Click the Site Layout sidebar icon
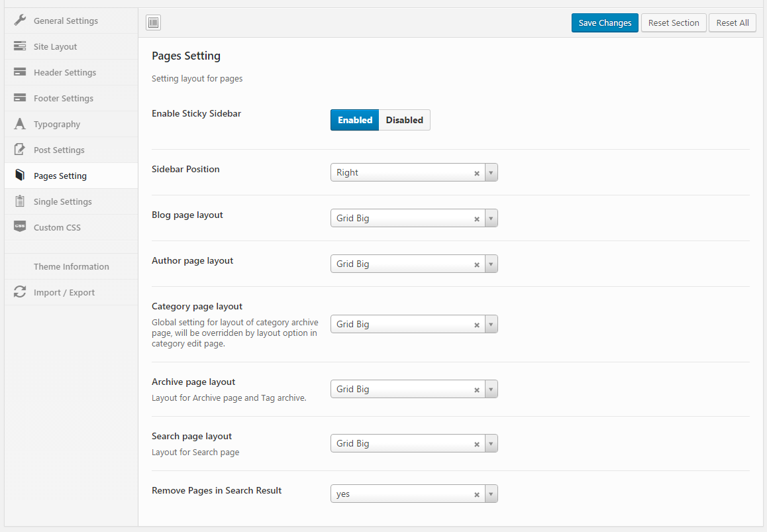Viewport: 767px width, 532px height. click(x=20, y=46)
